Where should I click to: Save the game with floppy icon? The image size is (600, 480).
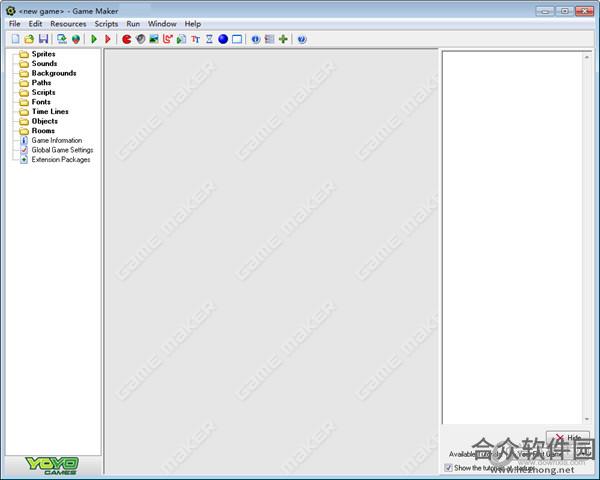[x=43, y=39]
